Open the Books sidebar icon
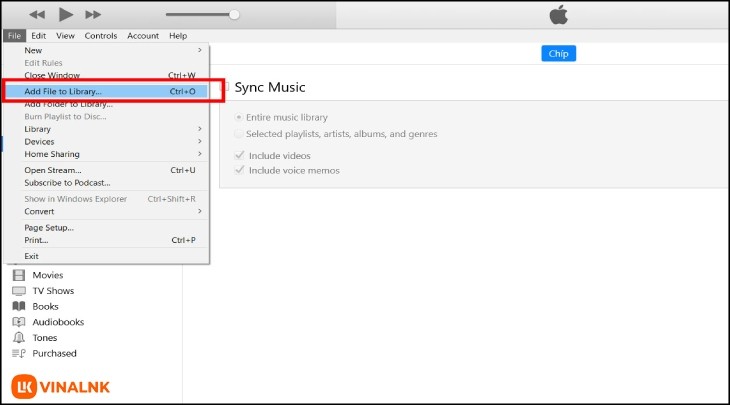This screenshot has width=730, height=405. [x=18, y=307]
